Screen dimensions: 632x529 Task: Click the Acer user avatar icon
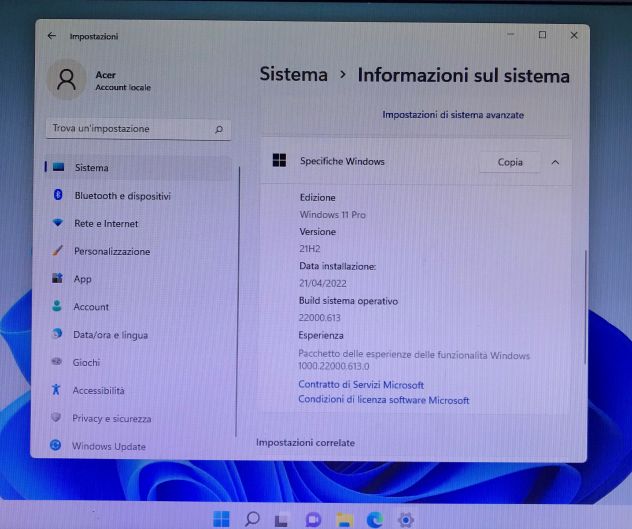(x=67, y=79)
